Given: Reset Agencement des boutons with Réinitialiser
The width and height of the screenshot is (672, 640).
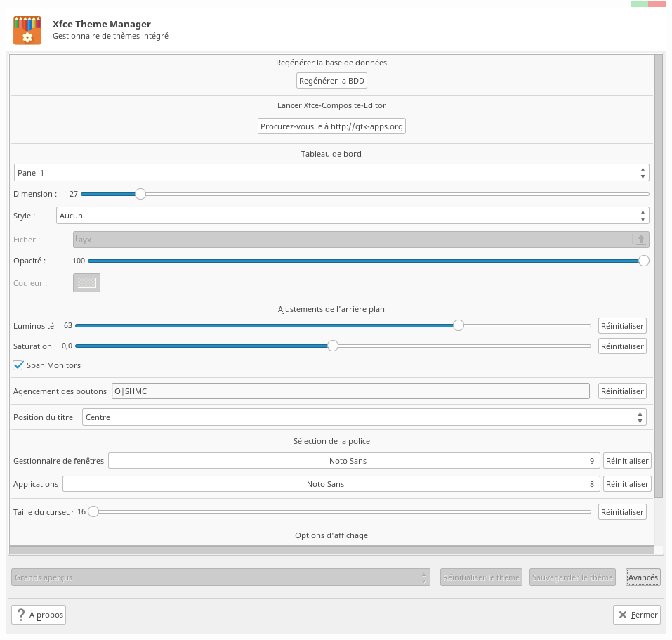Looking at the screenshot, I should [x=622, y=391].
